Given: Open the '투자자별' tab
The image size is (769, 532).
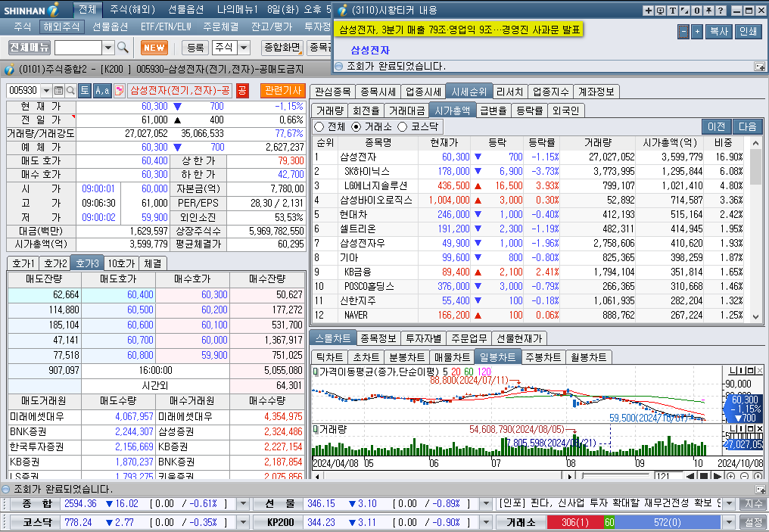Looking at the screenshot, I should [x=423, y=338].
